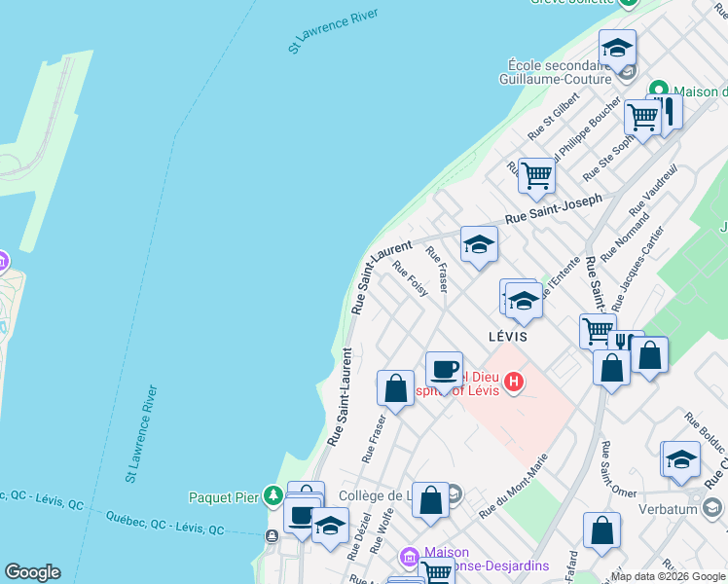Select the coffee cup marker by Hotel Dieu
This screenshot has width=728, height=584.
[444, 373]
